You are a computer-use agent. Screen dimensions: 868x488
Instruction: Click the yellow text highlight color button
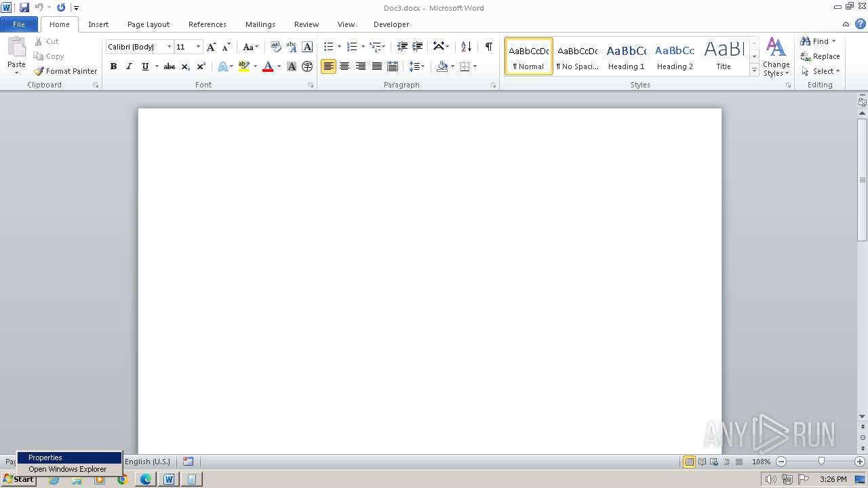244,66
